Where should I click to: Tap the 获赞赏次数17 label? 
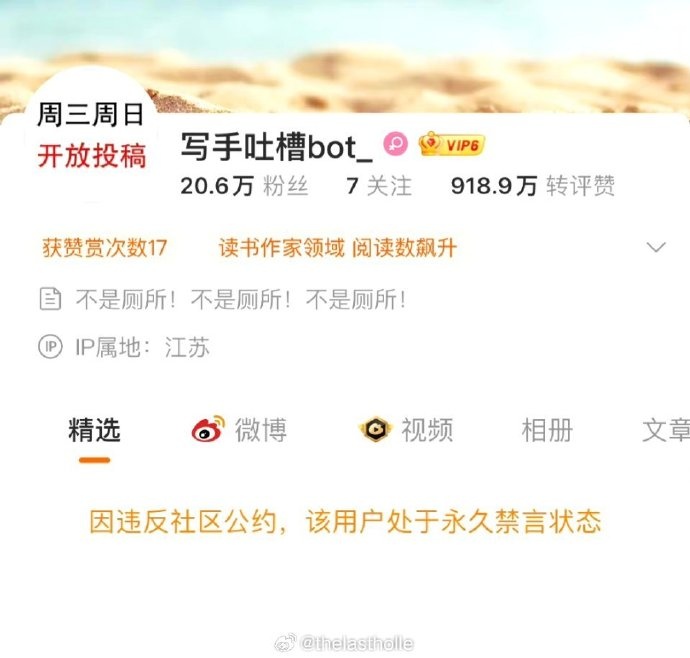pos(105,248)
